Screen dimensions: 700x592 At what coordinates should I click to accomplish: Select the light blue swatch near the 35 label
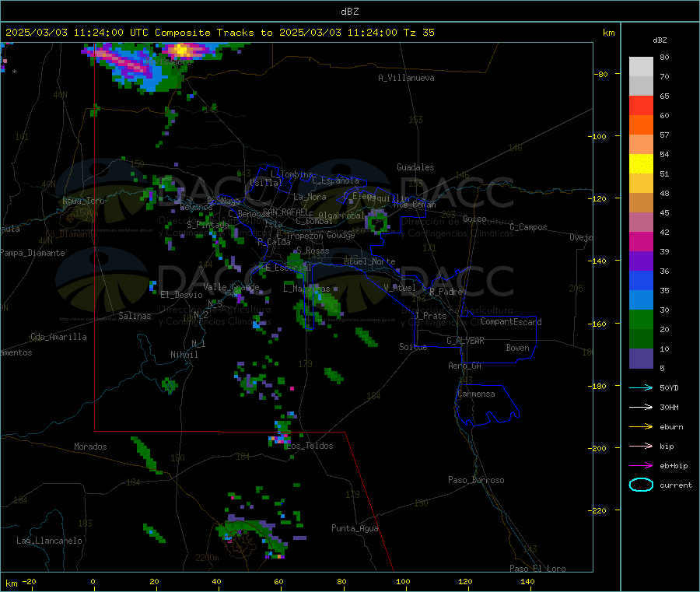click(641, 300)
